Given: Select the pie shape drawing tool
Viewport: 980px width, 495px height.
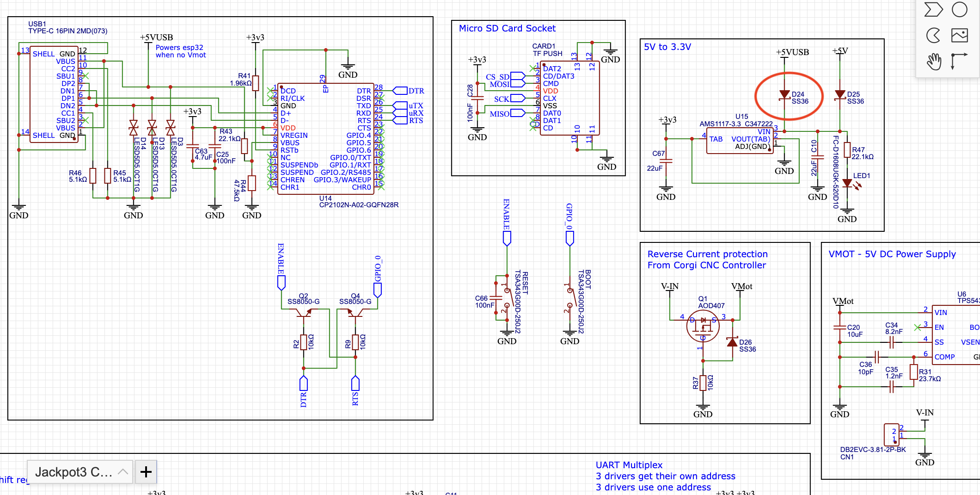Looking at the screenshot, I should (933, 35).
